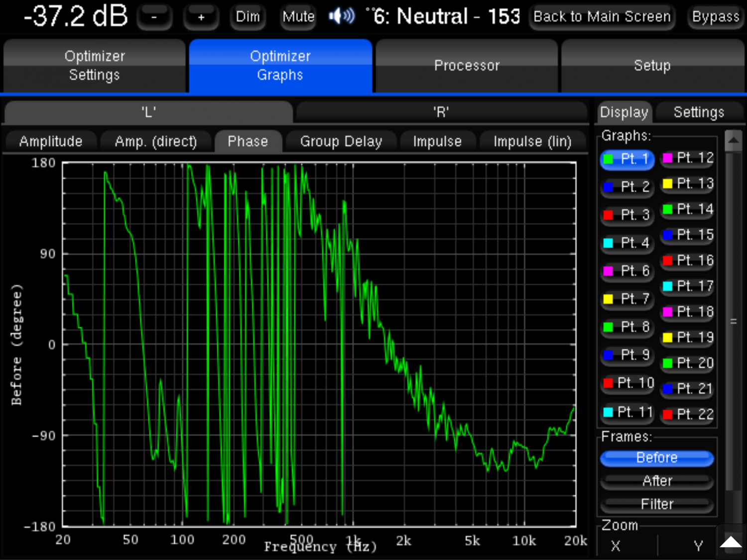Toggle Pt. 7 graph
Viewport: 747px width, 560px height.
(627, 299)
